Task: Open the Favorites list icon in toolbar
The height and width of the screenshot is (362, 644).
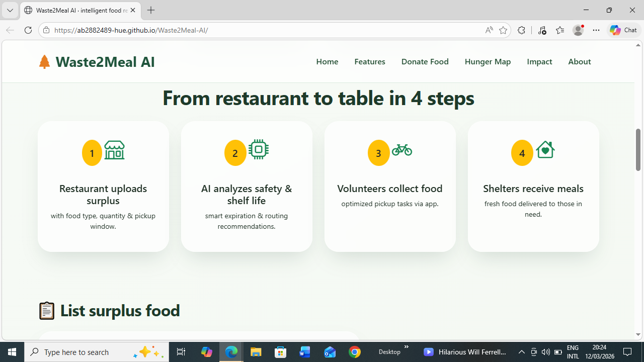Action: [x=560, y=30]
